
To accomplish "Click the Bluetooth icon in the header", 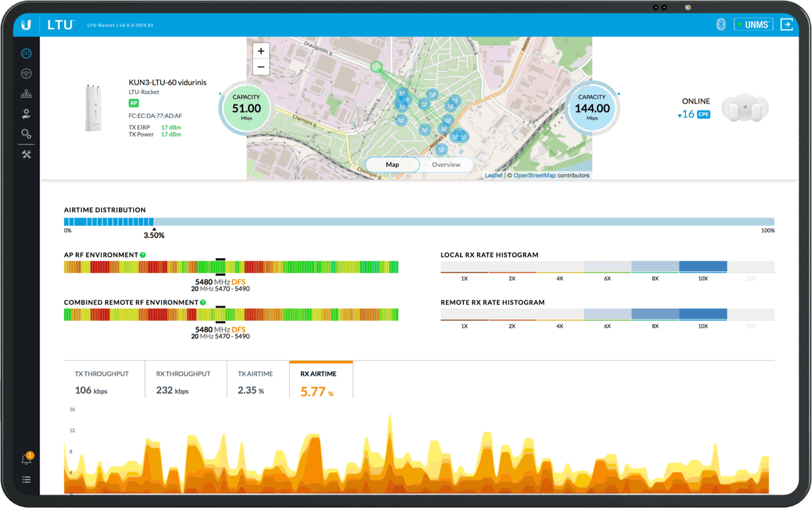I will [x=721, y=24].
